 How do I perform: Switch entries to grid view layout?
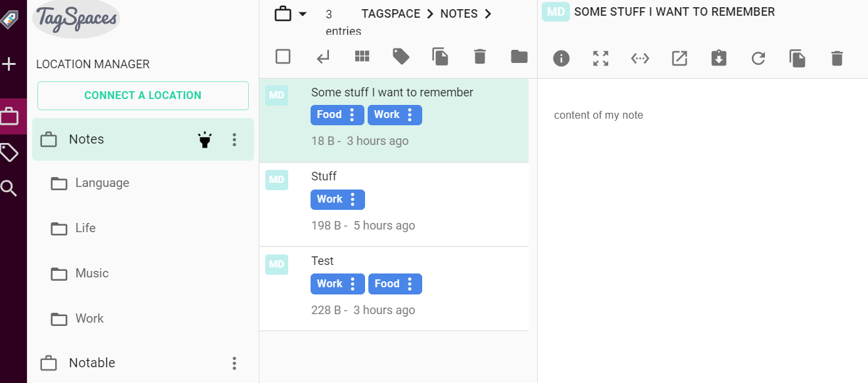coord(362,56)
